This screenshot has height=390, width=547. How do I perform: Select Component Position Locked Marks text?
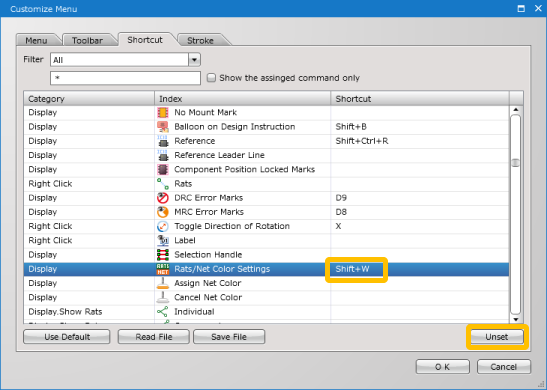point(245,170)
